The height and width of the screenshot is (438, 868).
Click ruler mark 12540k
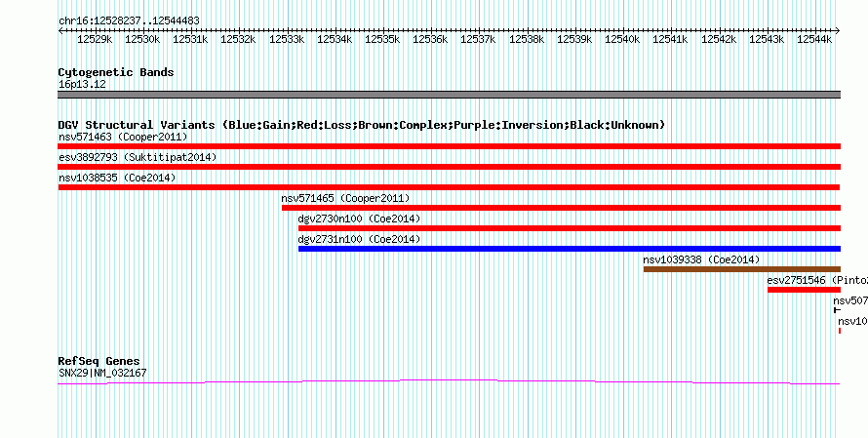[x=623, y=40]
